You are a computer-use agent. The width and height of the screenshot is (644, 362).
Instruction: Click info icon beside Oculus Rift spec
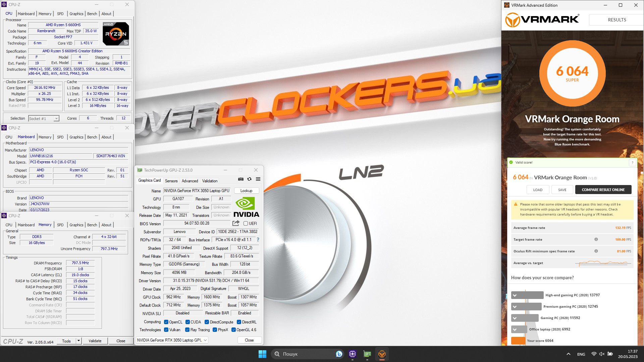point(596,251)
